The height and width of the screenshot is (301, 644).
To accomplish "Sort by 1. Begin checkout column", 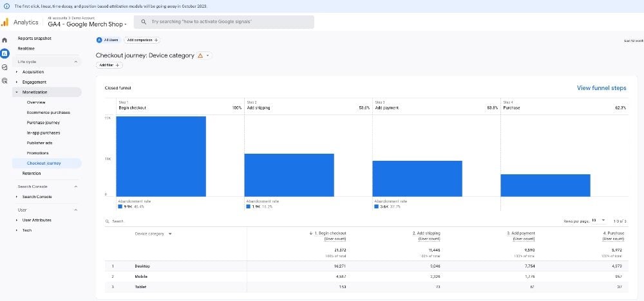I will point(330,233).
